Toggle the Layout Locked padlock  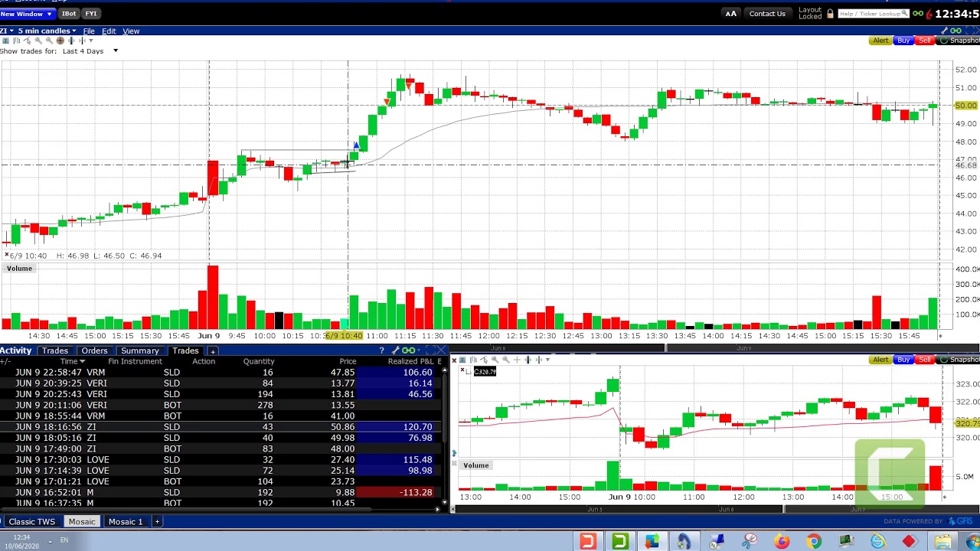pyautogui.click(x=830, y=14)
